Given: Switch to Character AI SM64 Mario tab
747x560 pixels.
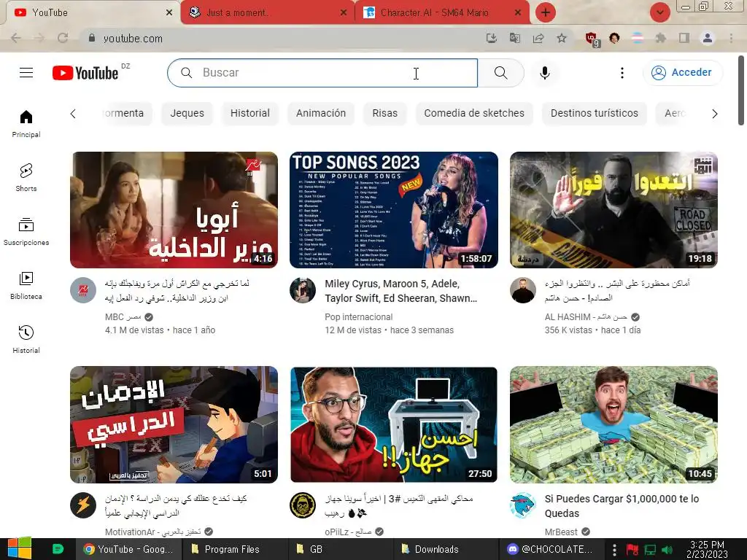Looking at the screenshot, I should click(x=442, y=12).
